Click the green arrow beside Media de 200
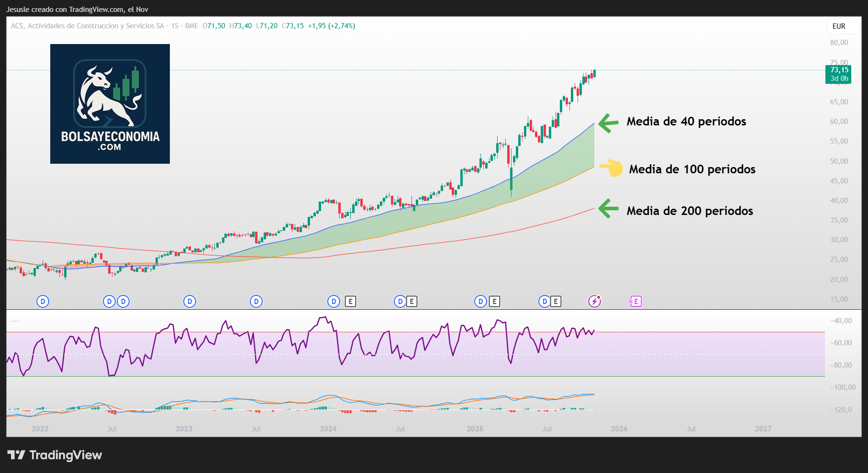This screenshot has height=473, width=868. click(x=608, y=209)
